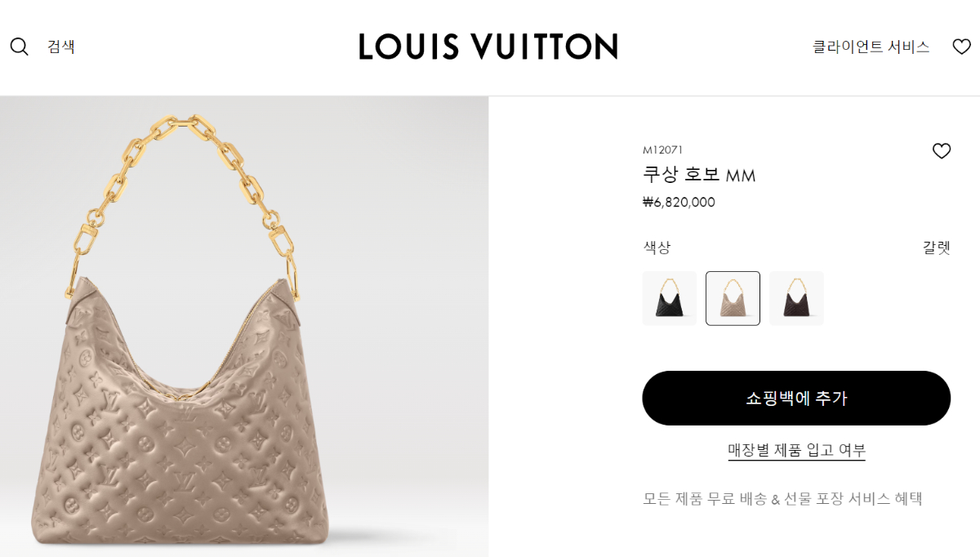Click the price ₩6,820,000

point(679,203)
